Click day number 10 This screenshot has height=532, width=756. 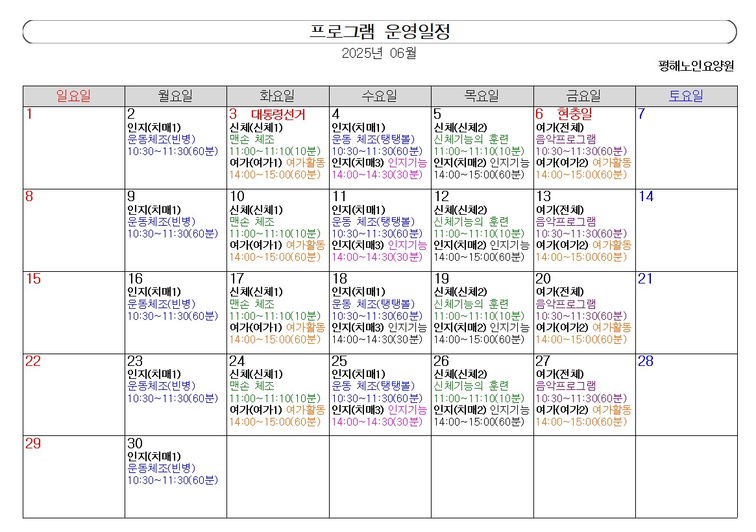[x=238, y=196]
